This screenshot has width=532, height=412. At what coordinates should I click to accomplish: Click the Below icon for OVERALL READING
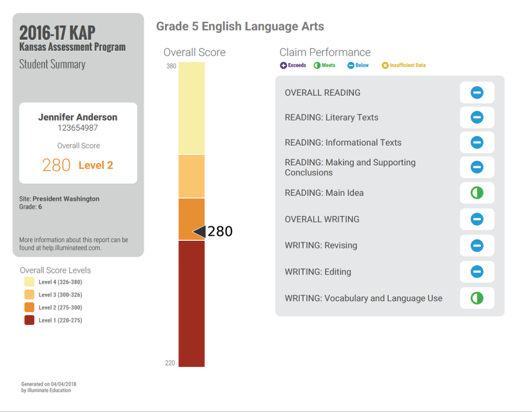(477, 92)
